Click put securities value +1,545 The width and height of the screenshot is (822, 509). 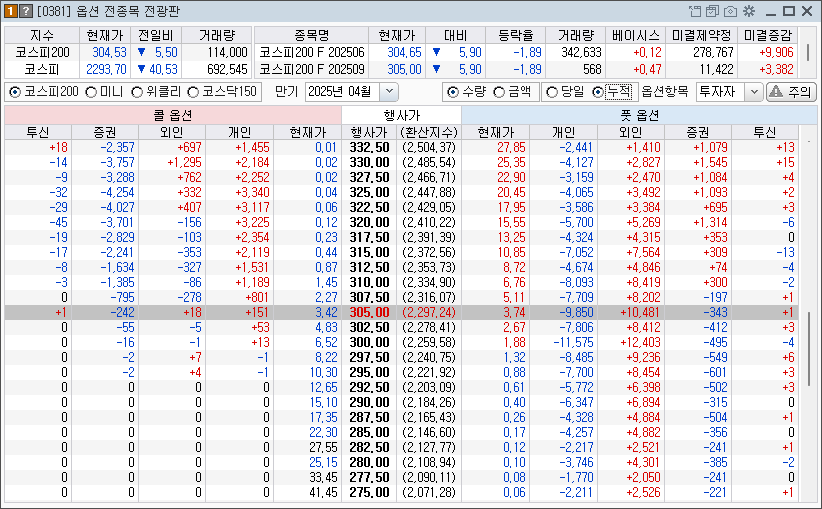[x=710, y=163]
